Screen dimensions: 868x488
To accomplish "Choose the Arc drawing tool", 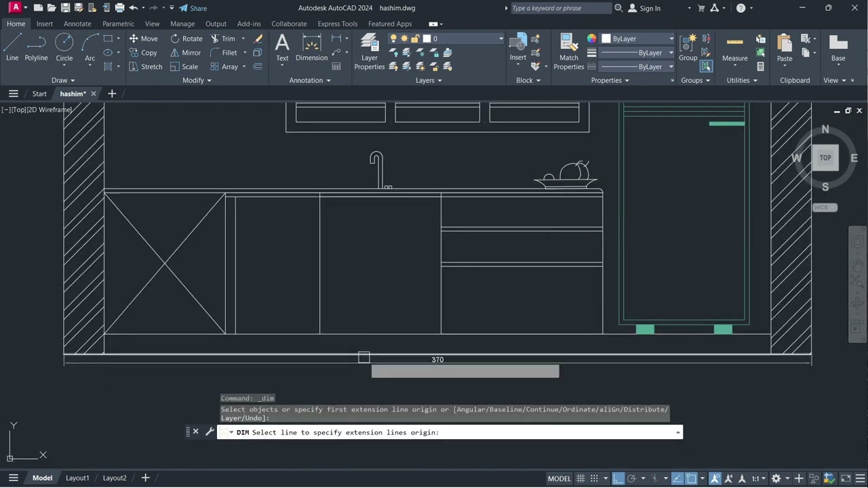I will click(x=90, y=47).
